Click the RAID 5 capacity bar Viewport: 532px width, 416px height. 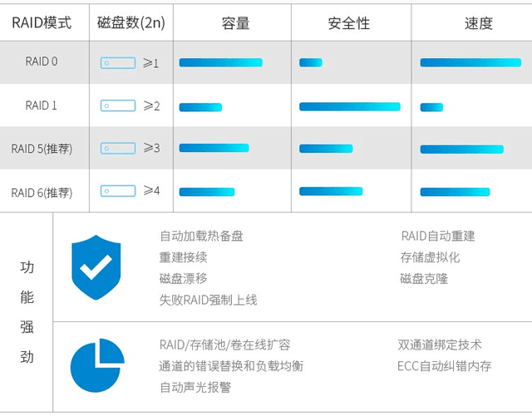pos(214,148)
